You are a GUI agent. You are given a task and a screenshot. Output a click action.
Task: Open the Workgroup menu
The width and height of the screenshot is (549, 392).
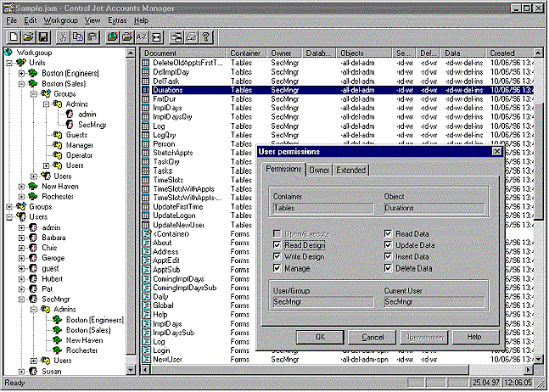coord(59,19)
